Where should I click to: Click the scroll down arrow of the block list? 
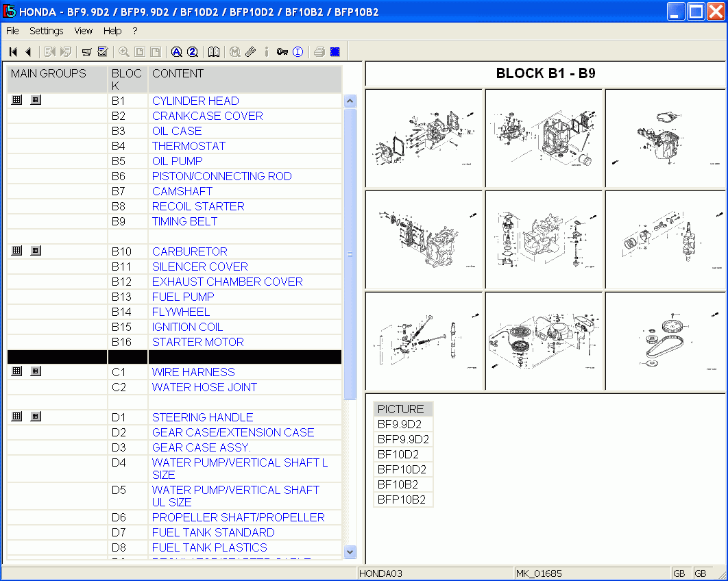pyautogui.click(x=350, y=552)
